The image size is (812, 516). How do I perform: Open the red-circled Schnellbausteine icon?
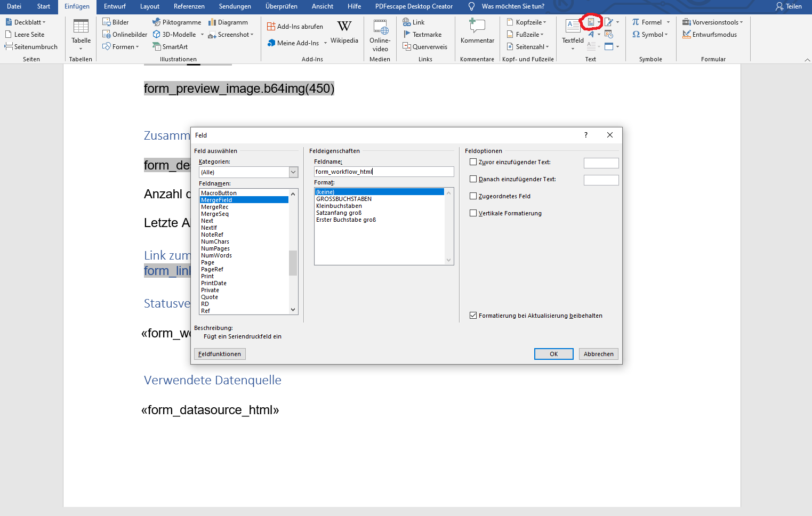591,22
